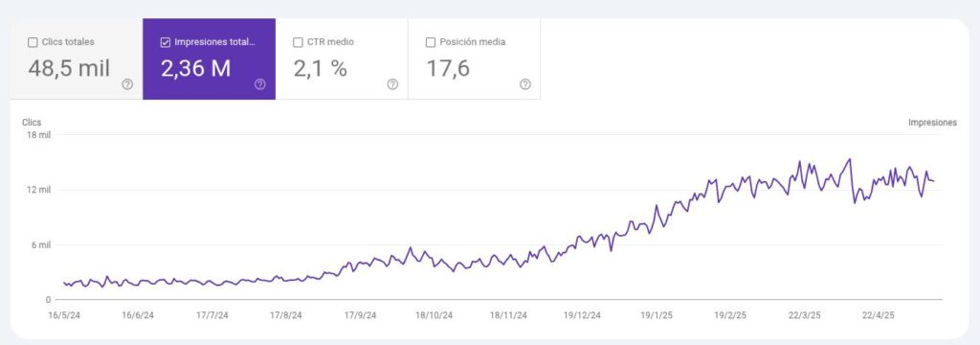
Task: Click the 22/4/25 date on chart axis
Action: 879,315
